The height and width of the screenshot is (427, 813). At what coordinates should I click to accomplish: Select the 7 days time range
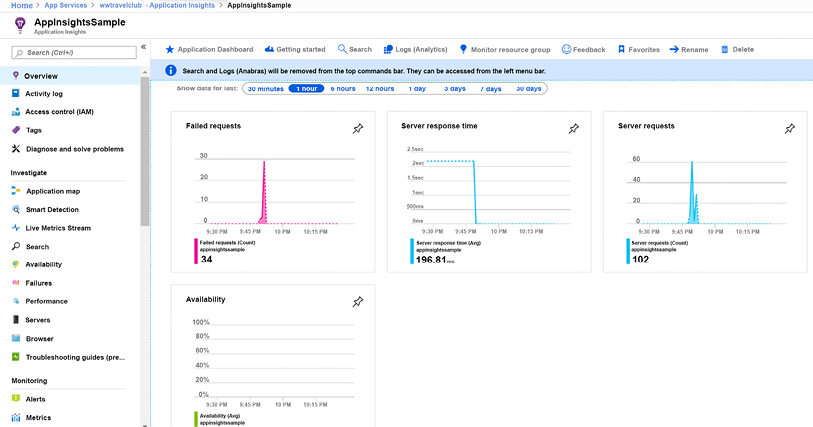coord(490,89)
